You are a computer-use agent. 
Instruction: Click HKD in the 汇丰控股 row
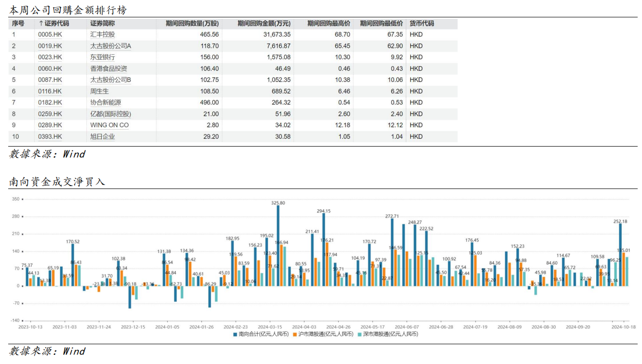(416, 35)
